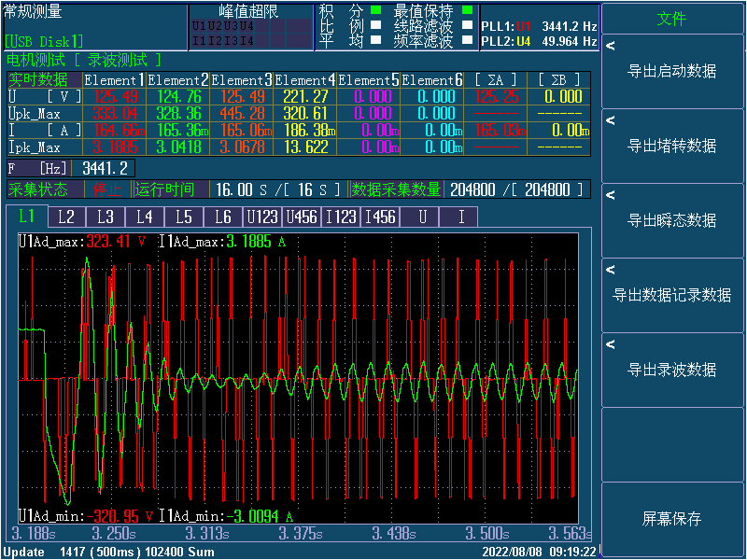Enable the 平均 indicator box
747x560 pixels.
click(375, 41)
